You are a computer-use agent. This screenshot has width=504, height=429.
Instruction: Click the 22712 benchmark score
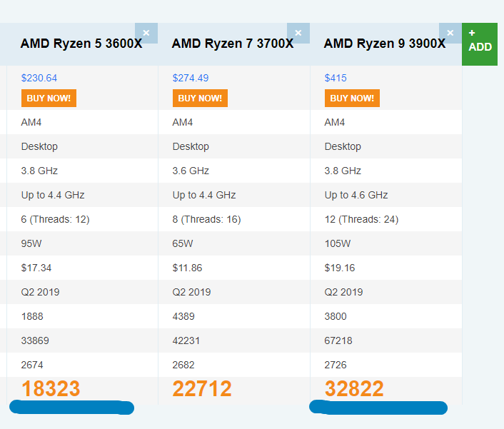point(202,388)
